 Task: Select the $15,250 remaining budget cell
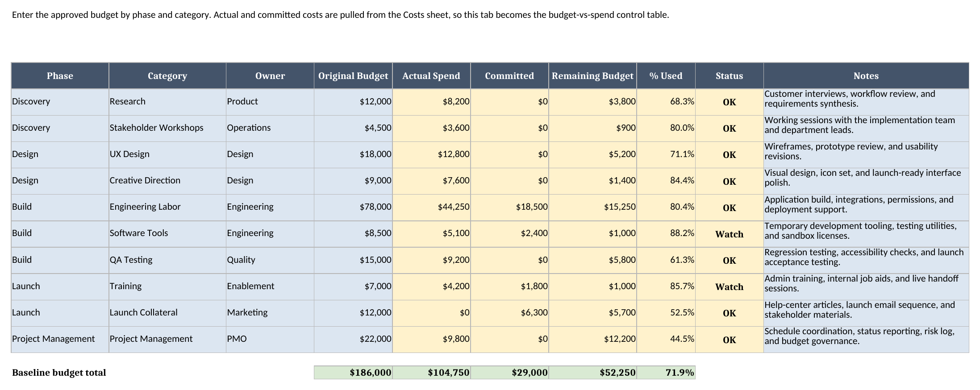[x=593, y=207]
